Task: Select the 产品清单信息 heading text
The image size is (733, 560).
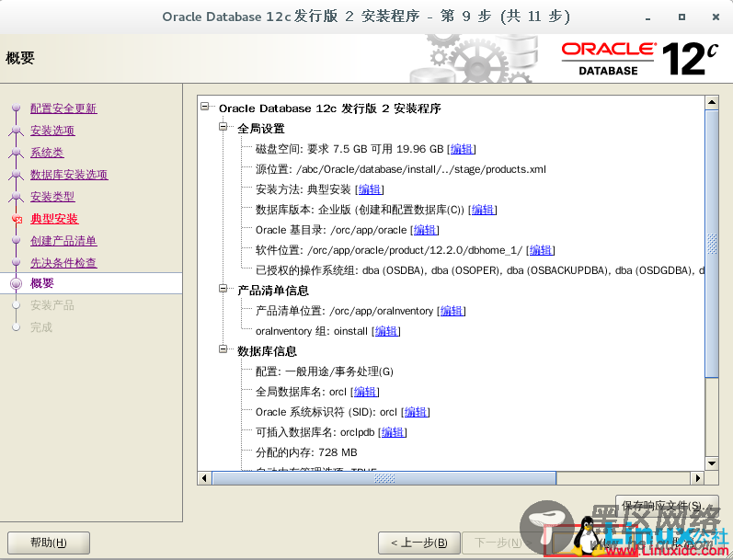Action: click(x=273, y=291)
